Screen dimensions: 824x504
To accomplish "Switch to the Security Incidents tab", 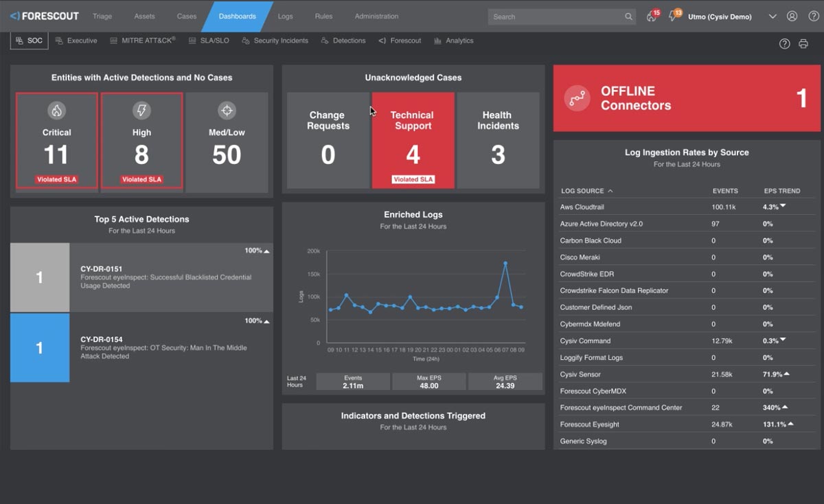I will (x=275, y=41).
